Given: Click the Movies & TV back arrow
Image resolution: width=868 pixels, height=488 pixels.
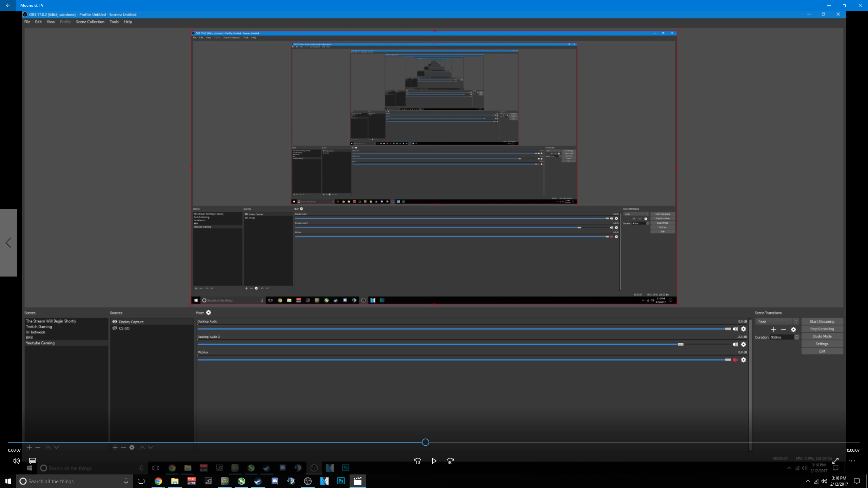Looking at the screenshot, I should tap(8, 5).
